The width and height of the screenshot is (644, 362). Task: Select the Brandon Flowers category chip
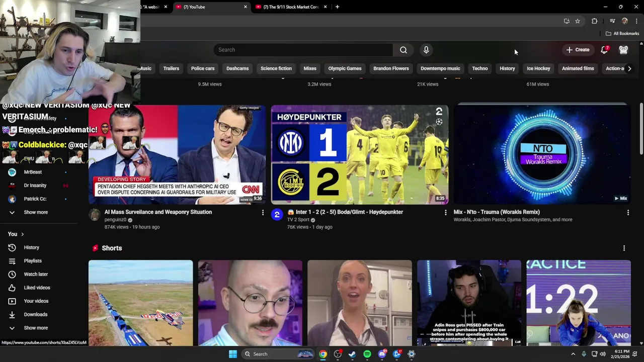pos(391,68)
